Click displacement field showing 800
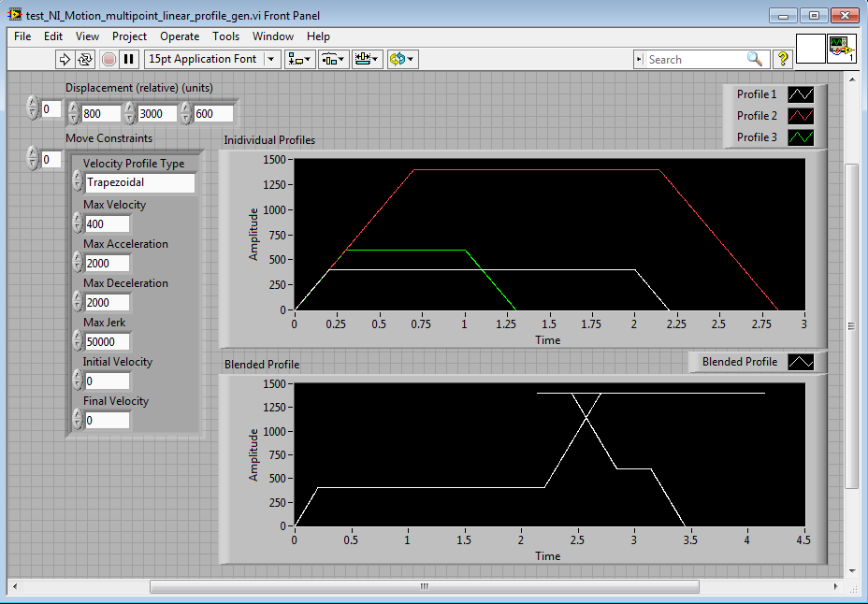868x604 pixels. pyautogui.click(x=101, y=113)
